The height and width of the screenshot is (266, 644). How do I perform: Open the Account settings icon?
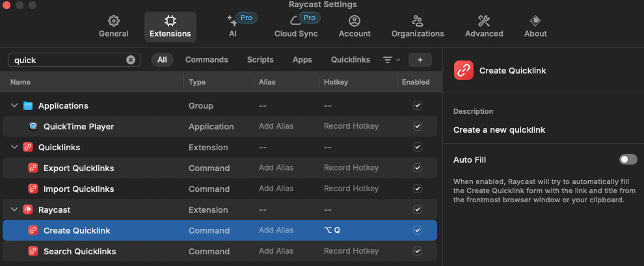(355, 21)
